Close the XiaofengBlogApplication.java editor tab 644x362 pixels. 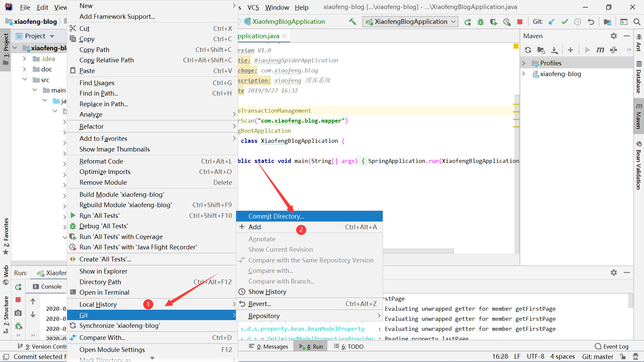[284, 36]
